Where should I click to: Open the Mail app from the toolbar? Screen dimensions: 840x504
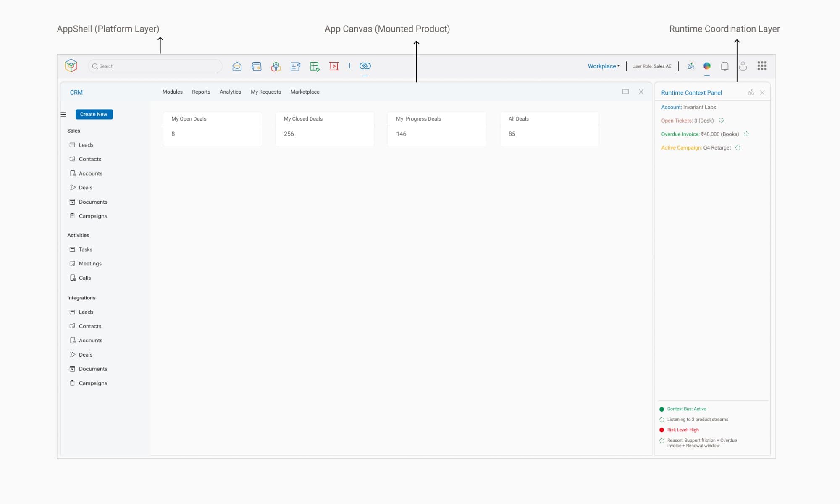(x=237, y=66)
